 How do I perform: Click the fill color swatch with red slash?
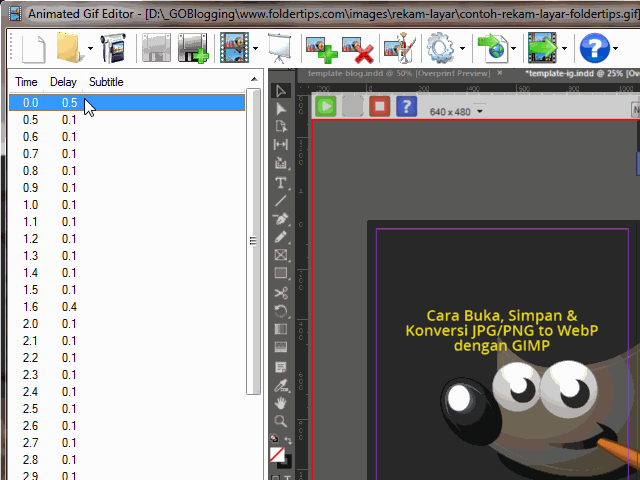[x=277, y=454]
